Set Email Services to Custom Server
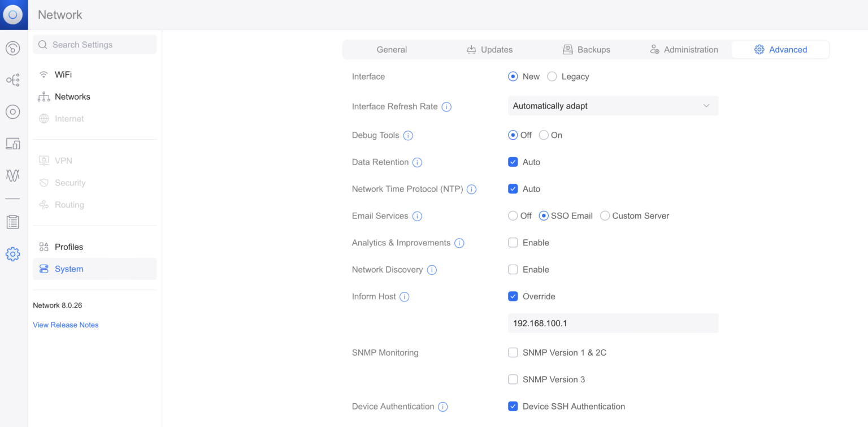This screenshot has height=427, width=868. tap(605, 215)
